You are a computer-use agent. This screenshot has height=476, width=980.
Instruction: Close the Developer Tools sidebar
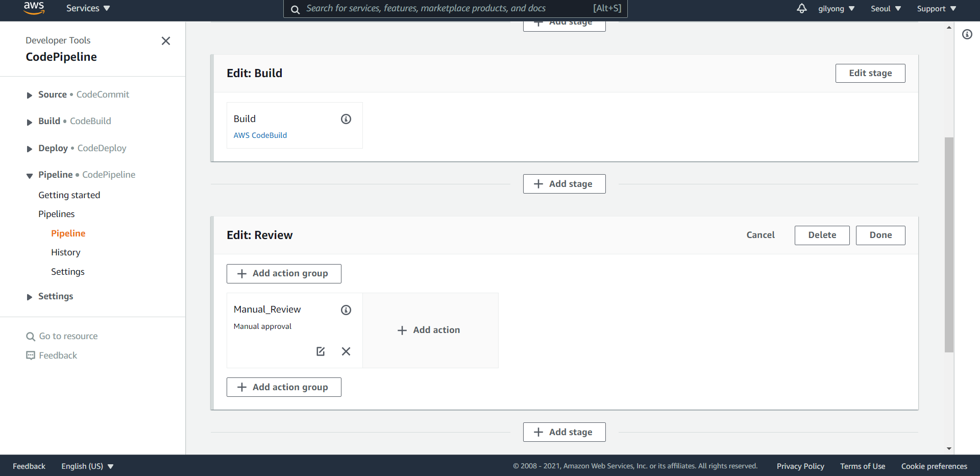pyautogui.click(x=166, y=41)
